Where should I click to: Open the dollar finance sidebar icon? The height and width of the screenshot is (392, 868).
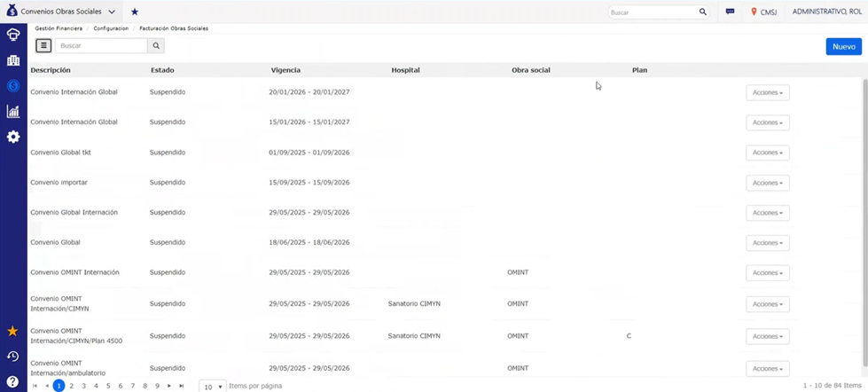(x=13, y=86)
